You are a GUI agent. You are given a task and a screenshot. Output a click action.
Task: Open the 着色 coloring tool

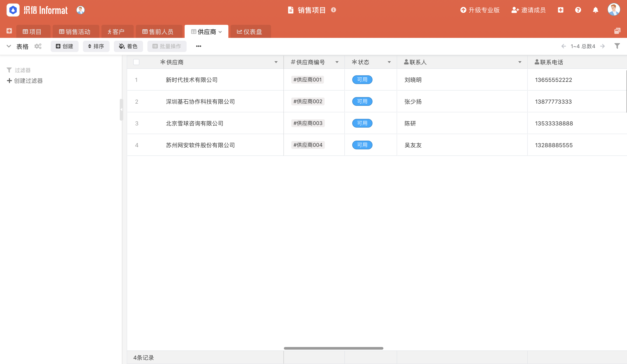click(x=128, y=46)
